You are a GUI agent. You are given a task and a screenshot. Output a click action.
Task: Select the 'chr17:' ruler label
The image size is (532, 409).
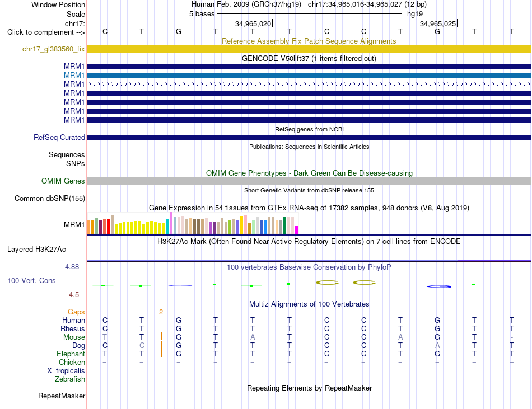pyautogui.click(x=75, y=23)
